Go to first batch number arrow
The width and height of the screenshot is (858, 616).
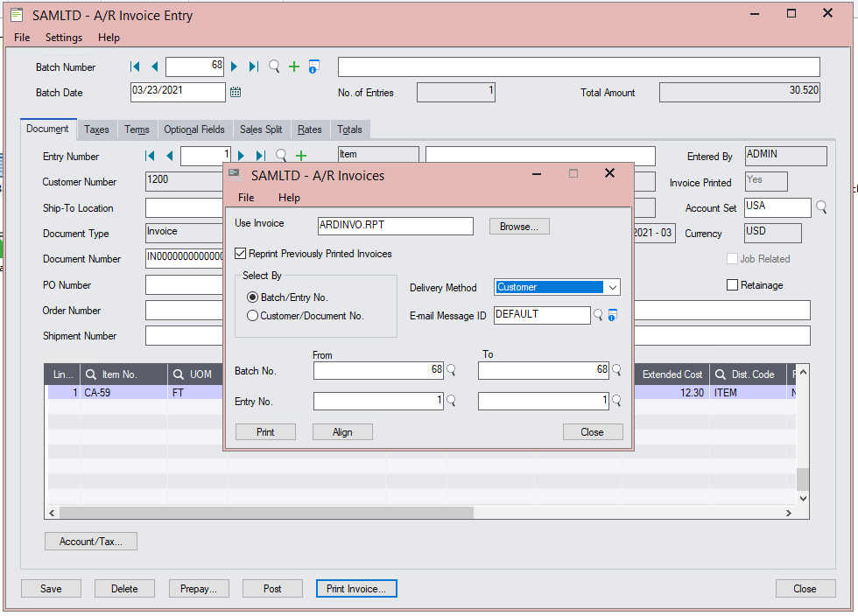[135, 66]
